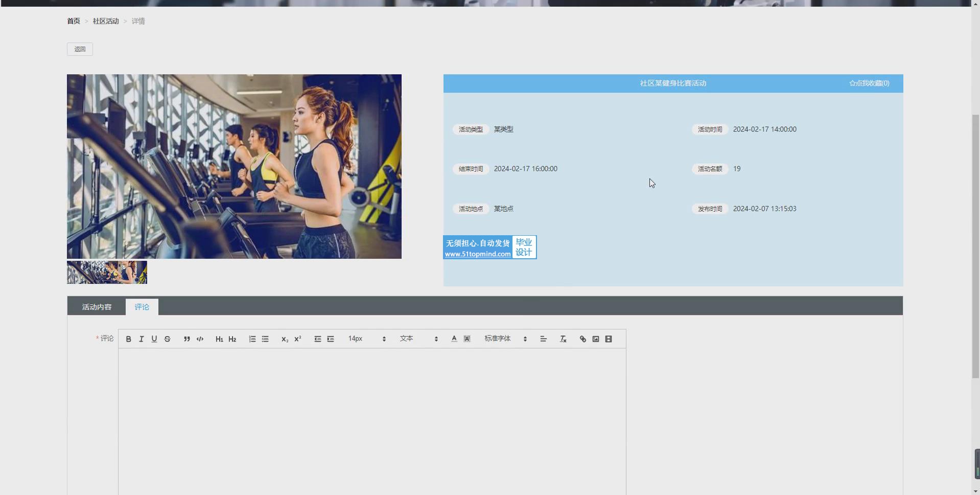Insert a code block
Image resolution: width=980 pixels, height=495 pixels.
[x=200, y=339]
